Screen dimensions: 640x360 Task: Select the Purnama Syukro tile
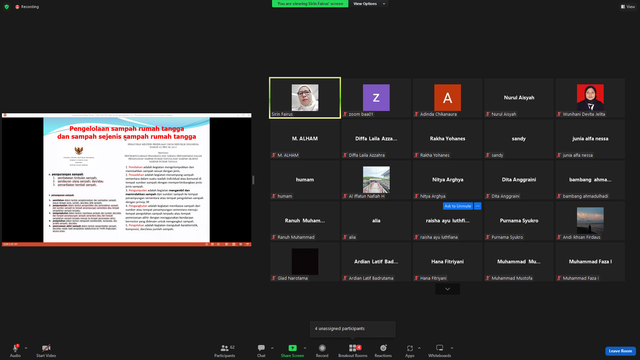pos(519,221)
